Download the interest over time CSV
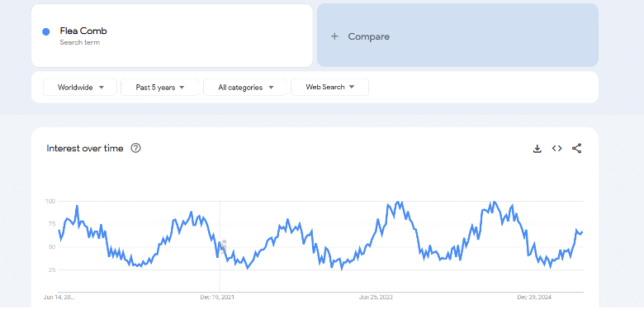 click(x=537, y=149)
